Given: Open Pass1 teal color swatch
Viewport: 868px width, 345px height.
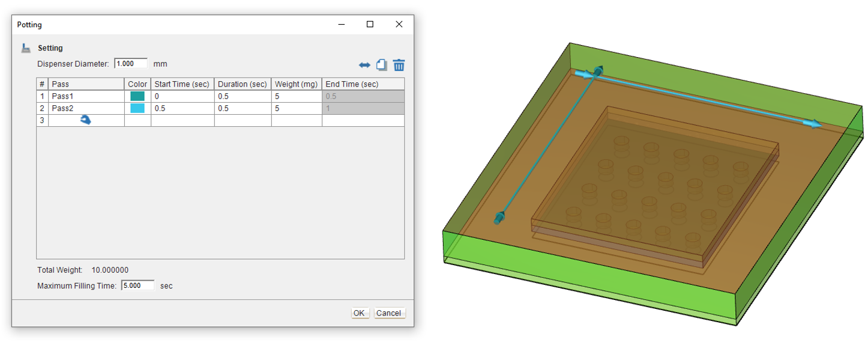Looking at the screenshot, I should pos(137,96).
